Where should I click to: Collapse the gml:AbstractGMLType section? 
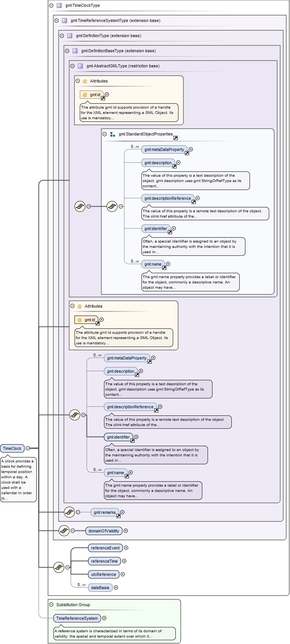(73, 66)
